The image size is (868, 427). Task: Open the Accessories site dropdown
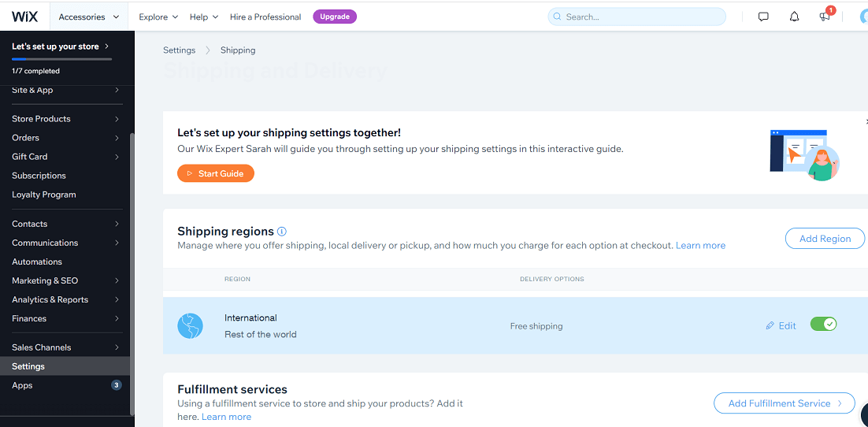89,17
